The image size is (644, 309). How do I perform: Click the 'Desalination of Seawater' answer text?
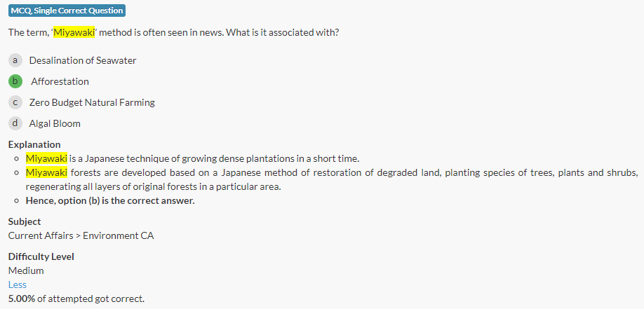(83, 60)
